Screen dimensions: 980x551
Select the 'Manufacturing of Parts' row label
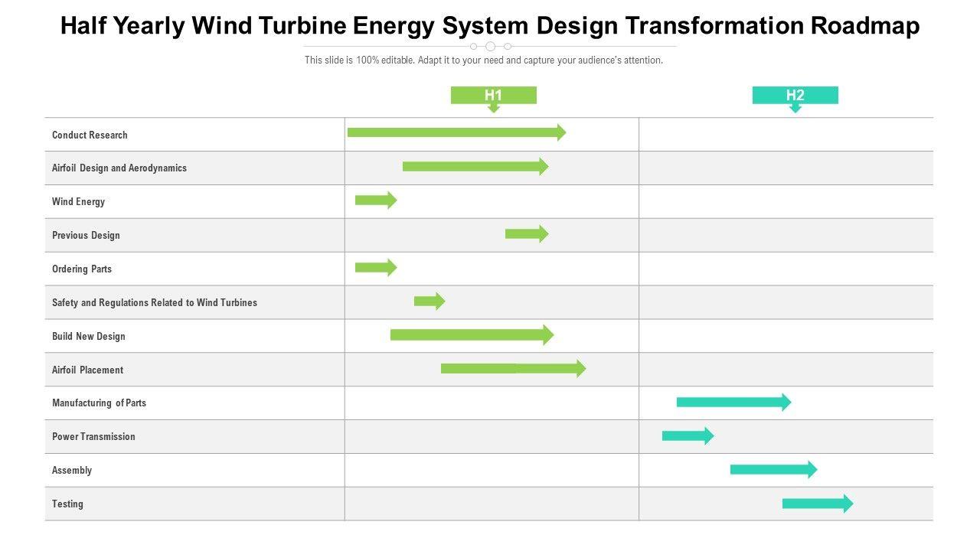99,403
